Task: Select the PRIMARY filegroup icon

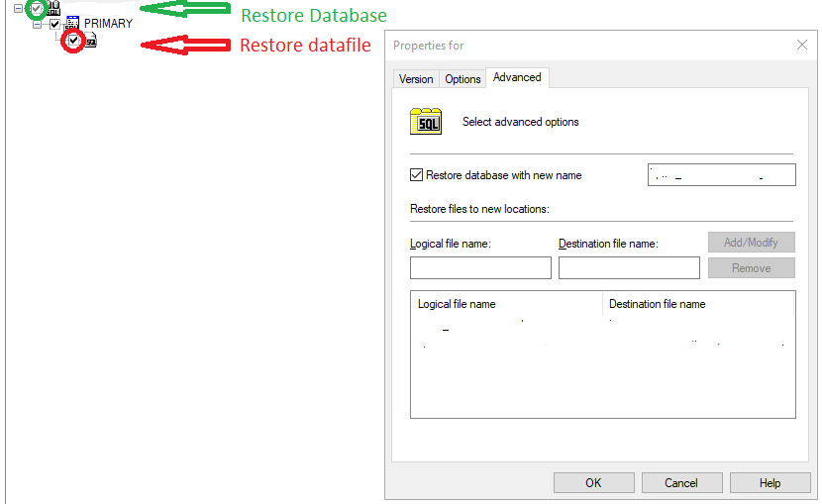Action: (72, 23)
